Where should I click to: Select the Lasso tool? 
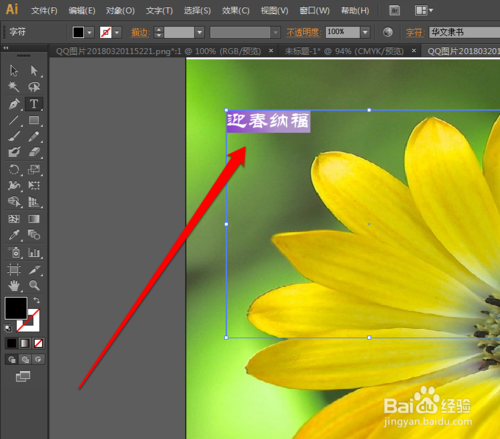34,87
